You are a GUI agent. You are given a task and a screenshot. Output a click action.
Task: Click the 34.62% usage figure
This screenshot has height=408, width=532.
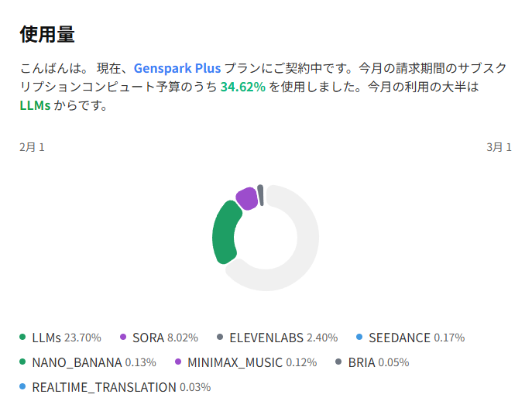pos(242,87)
